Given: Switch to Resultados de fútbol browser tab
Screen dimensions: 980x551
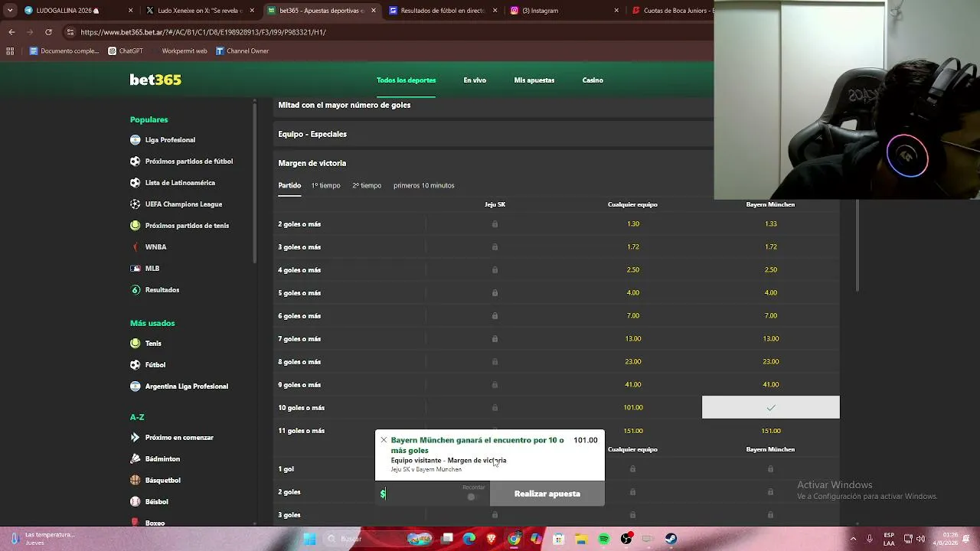Looking at the screenshot, I should point(444,11).
